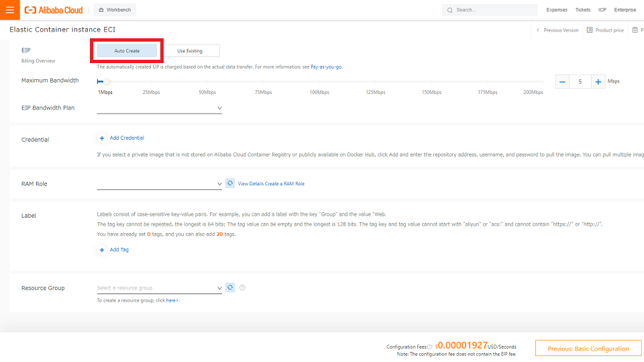Viewport: 644px width, 362px height.
Task: Click the search magnifier icon
Action: point(449,10)
